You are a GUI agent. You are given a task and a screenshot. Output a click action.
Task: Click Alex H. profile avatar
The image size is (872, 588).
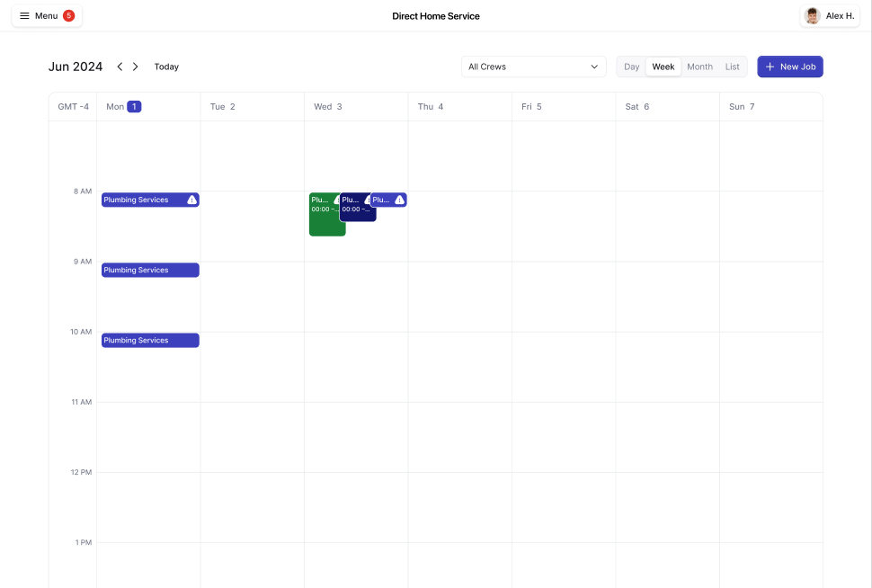813,16
